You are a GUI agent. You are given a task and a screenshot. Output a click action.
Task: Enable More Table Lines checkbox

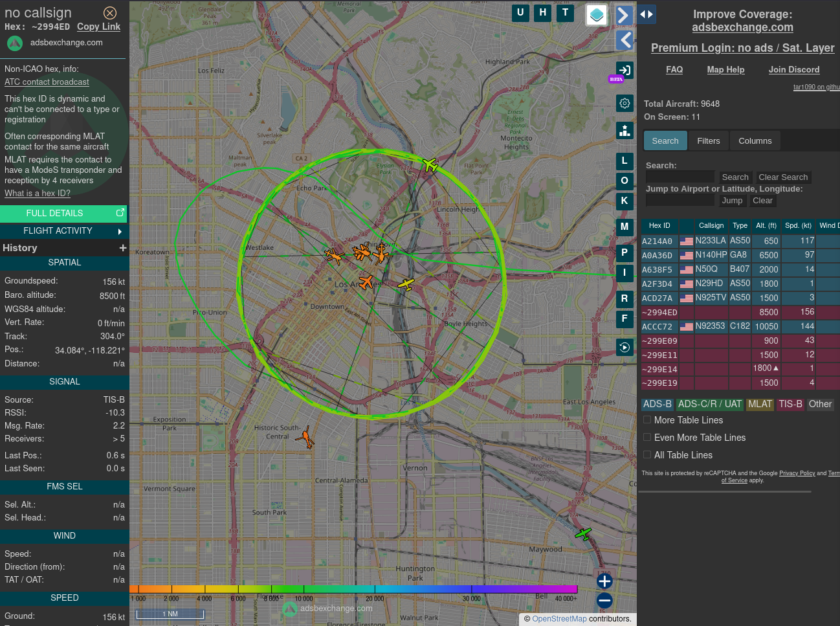pyautogui.click(x=647, y=419)
